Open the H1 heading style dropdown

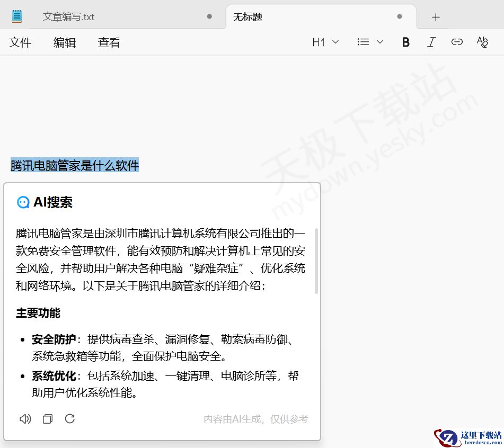pyautogui.click(x=325, y=42)
